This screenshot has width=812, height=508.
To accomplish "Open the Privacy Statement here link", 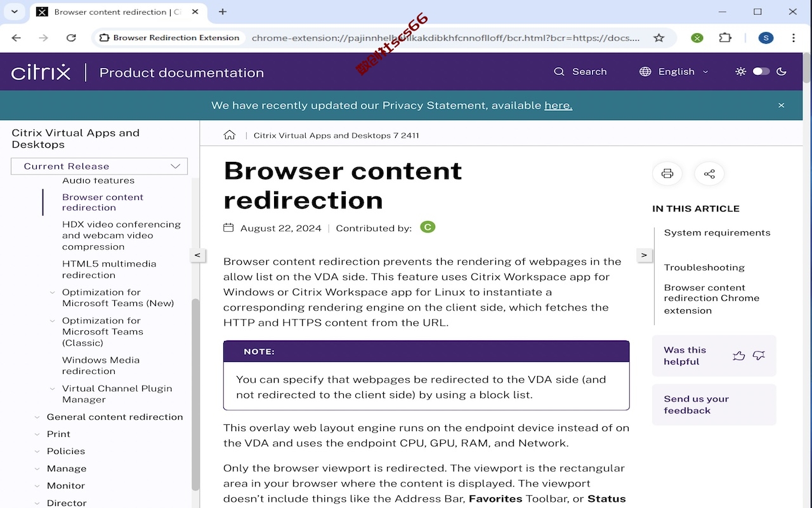I will point(558,105).
